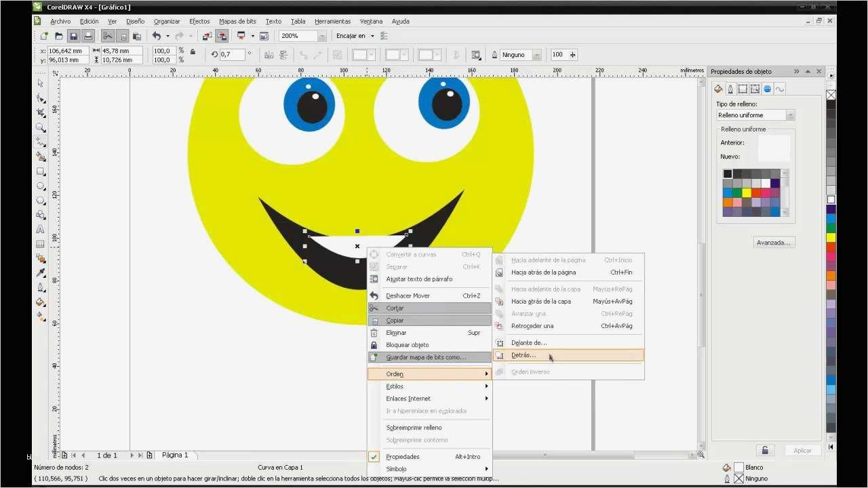Select the Polygon tool
Viewport: 868px width, 488px height.
pyautogui.click(x=41, y=201)
